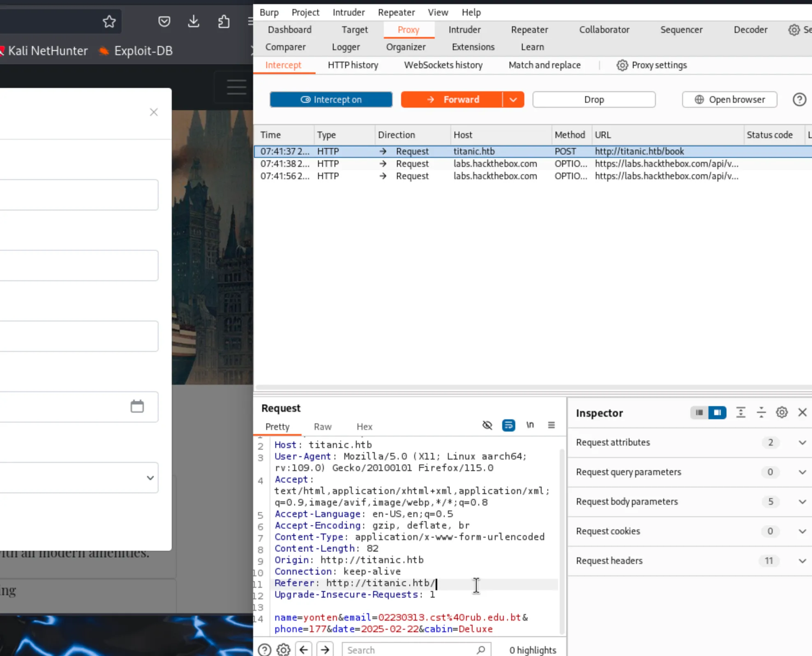Open Match and replace tab
This screenshot has height=656, width=812.
[544, 65]
